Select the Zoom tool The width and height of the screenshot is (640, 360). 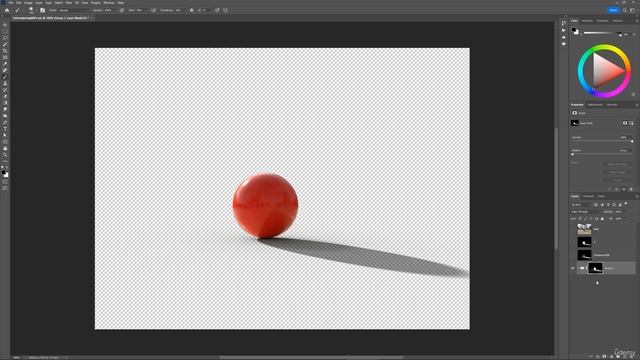(5, 155)
